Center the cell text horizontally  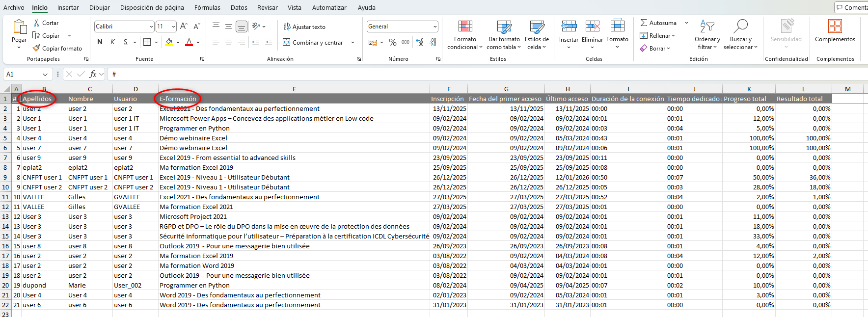pyautogui.click(x=229, y=42)
